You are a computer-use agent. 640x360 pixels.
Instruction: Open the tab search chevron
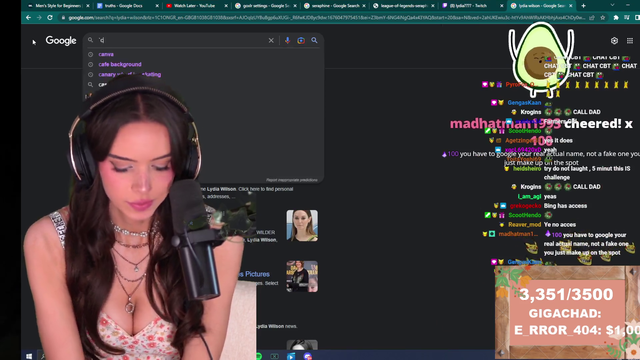tap(612, 5)
